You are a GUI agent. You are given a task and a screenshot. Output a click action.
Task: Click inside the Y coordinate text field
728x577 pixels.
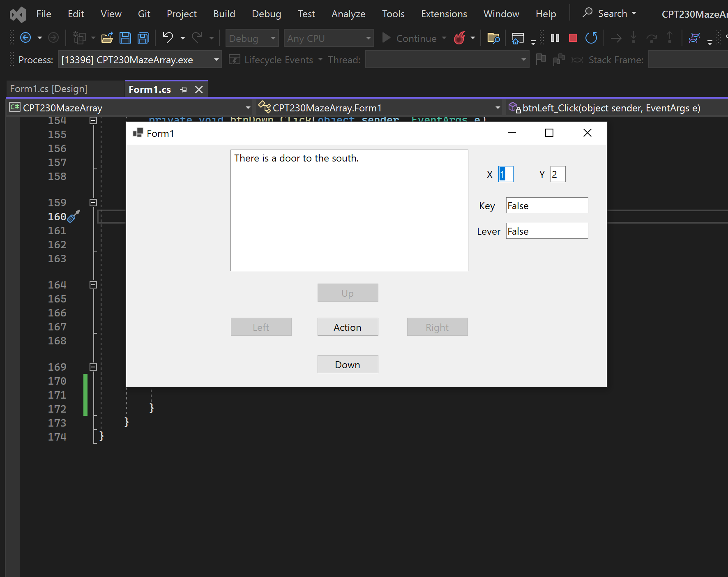click(558, 174)
